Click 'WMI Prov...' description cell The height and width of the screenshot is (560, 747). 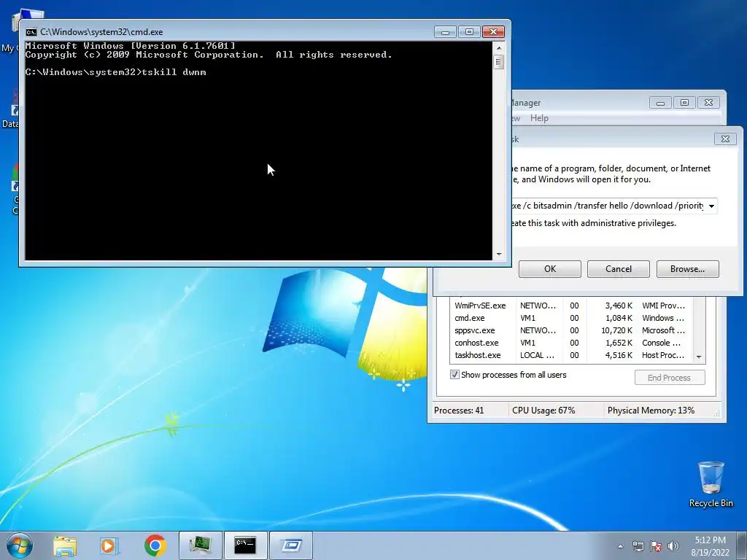tap(663, 306)
